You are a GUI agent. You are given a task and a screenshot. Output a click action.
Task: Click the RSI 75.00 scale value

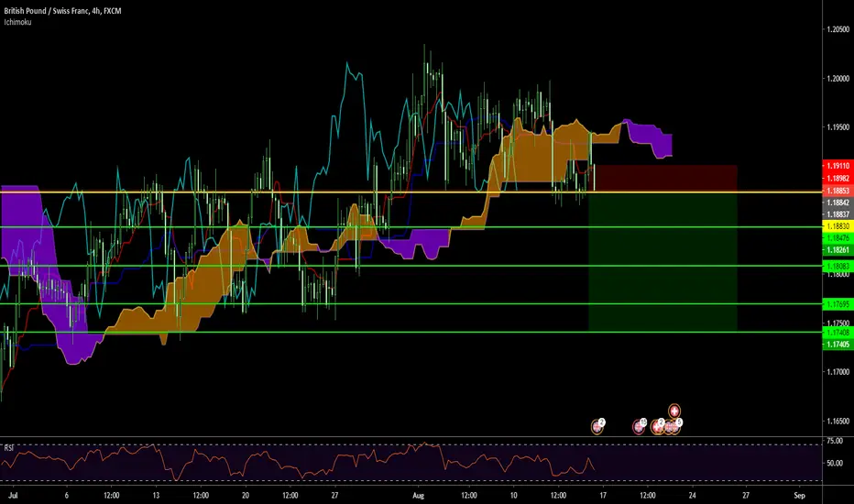(x=835, y=441)
